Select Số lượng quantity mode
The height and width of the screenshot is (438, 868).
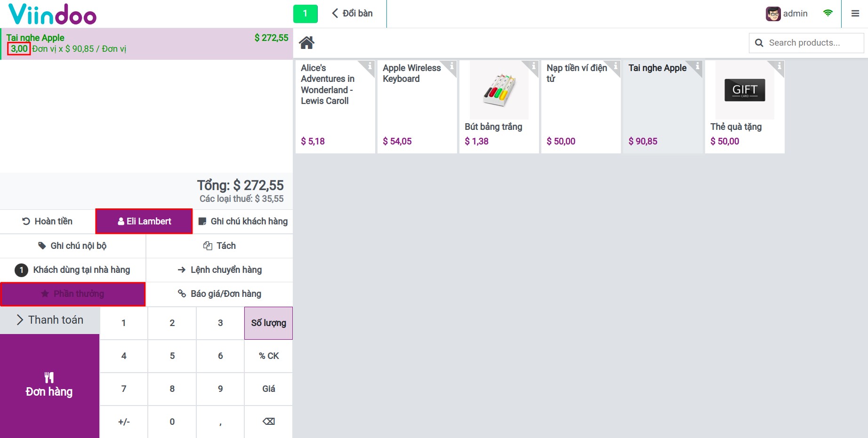click(x=268, y=323)
